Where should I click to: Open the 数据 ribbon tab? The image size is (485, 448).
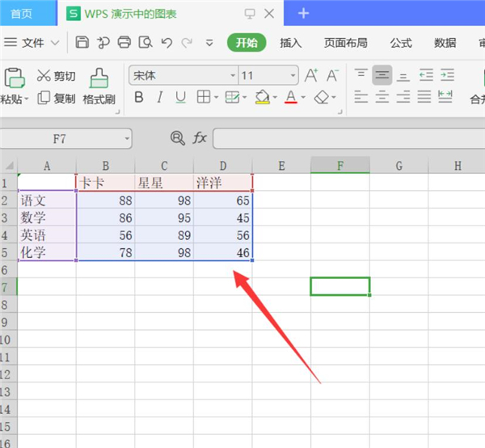pyautogui.click(x=445, y=43)
